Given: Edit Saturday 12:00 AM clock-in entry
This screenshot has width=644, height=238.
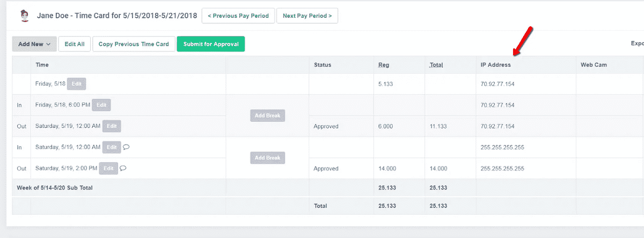Looking at the screenshot, I should point(111,147).
